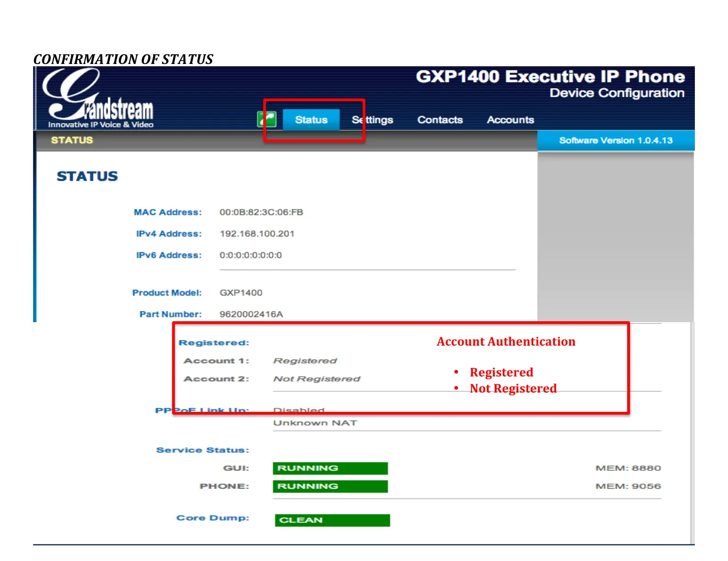Click the large blue STATUS page heading
The width and height of the screenshot is (728, 561).
87,176
